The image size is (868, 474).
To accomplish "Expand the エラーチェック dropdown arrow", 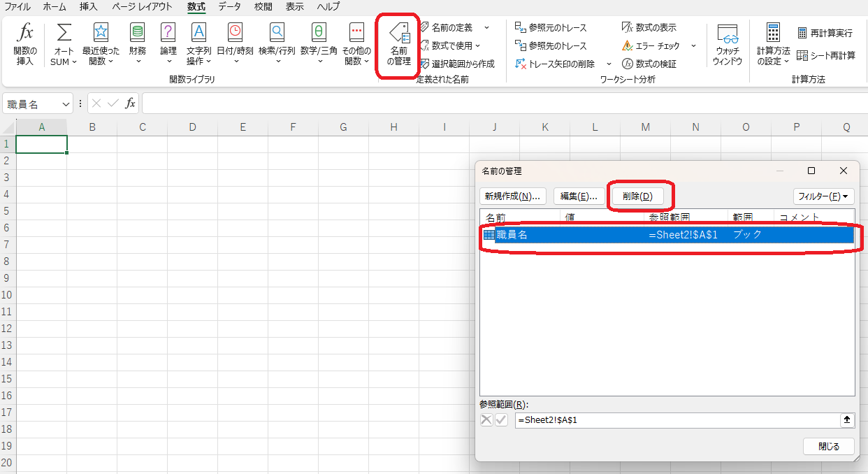I will [693, 45].
